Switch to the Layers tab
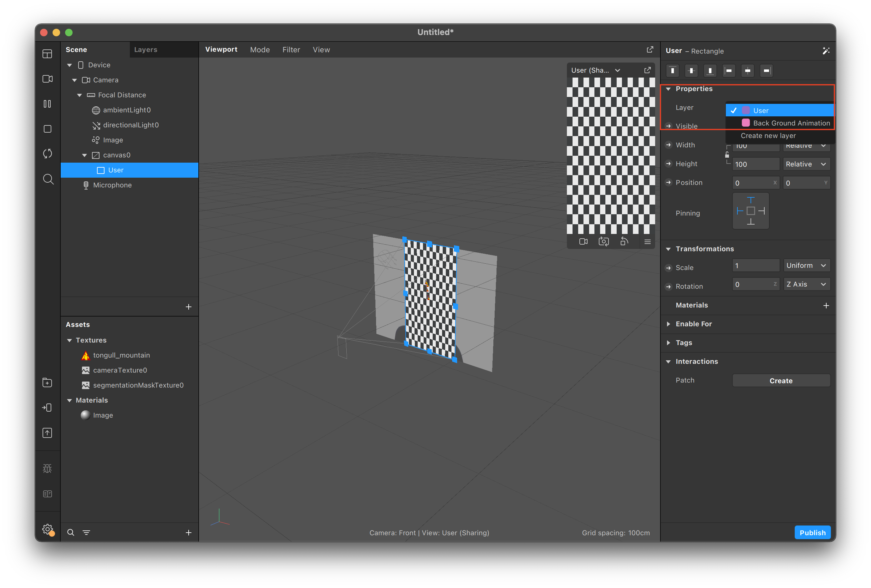 coord(145,49)
